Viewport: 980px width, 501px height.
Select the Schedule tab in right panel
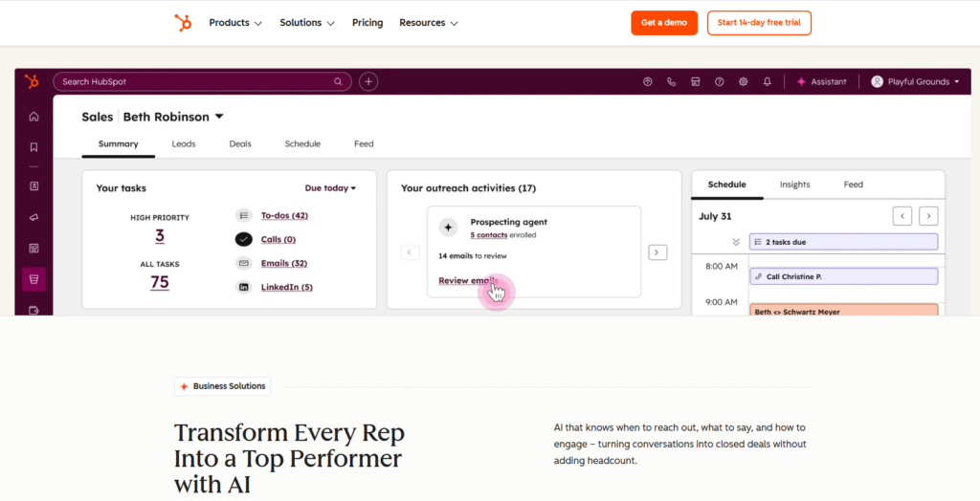coord(727,185)
